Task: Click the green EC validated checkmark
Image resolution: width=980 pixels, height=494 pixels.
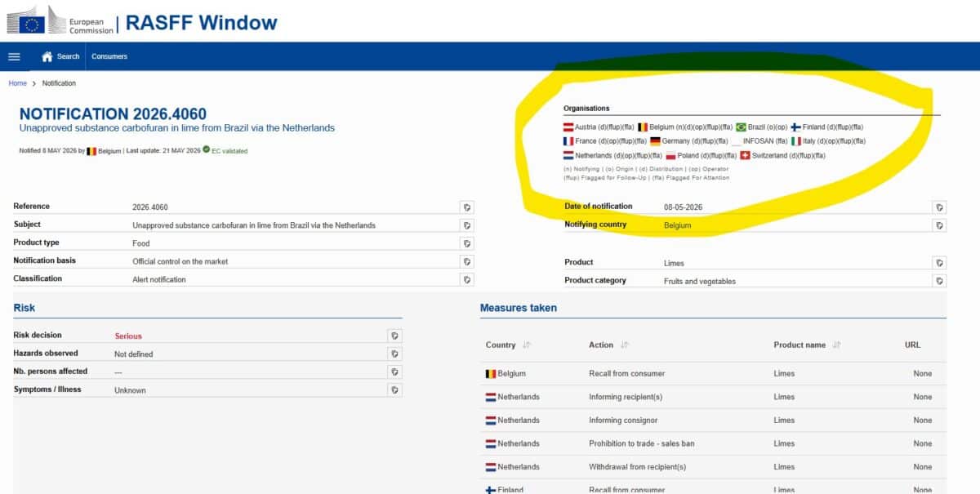Action: point(206,150)
